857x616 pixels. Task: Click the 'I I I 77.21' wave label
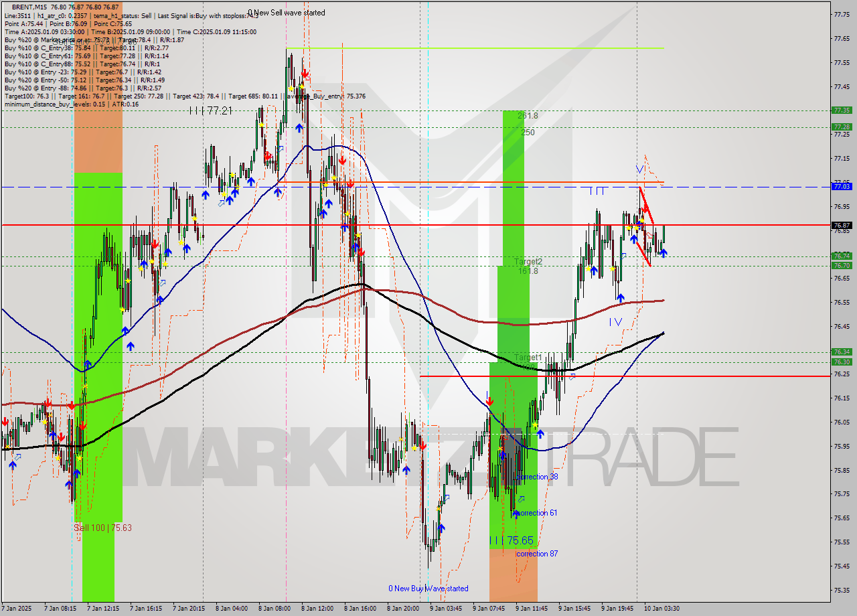tap(210, 110)
